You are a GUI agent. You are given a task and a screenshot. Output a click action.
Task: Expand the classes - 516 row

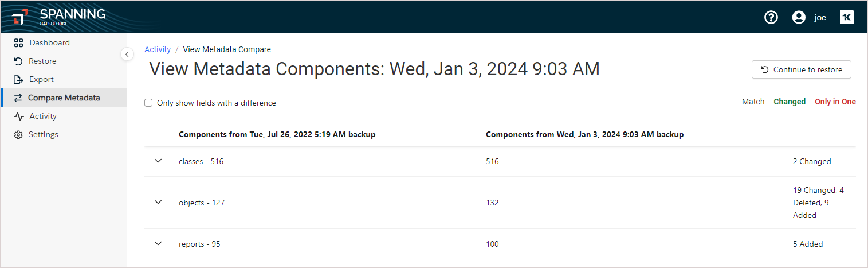click(159, 161)
